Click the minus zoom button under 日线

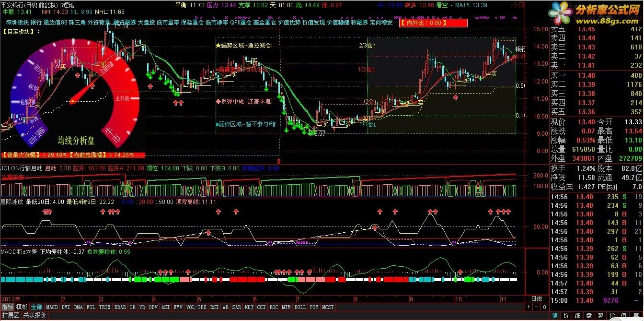point(537,307)
